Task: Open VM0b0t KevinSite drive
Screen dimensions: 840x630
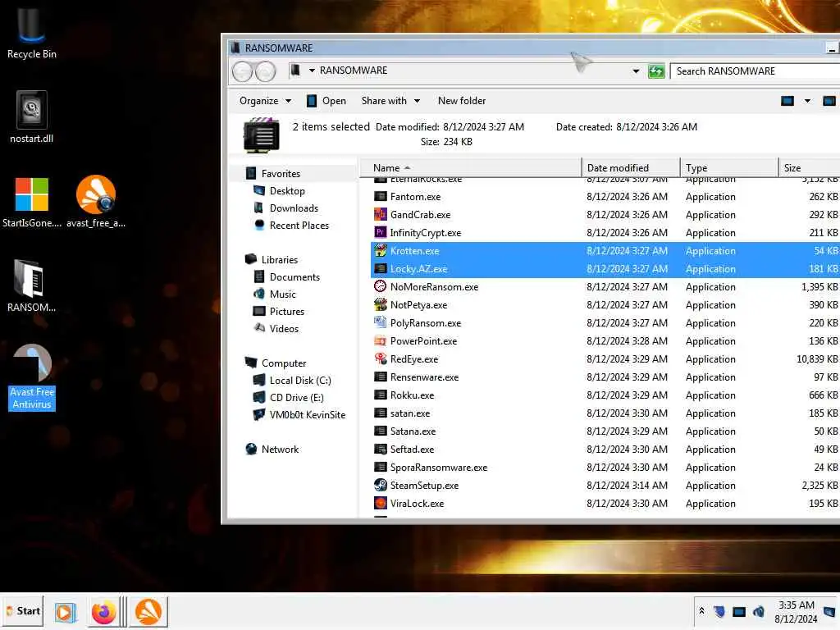Action: (299, 414)
